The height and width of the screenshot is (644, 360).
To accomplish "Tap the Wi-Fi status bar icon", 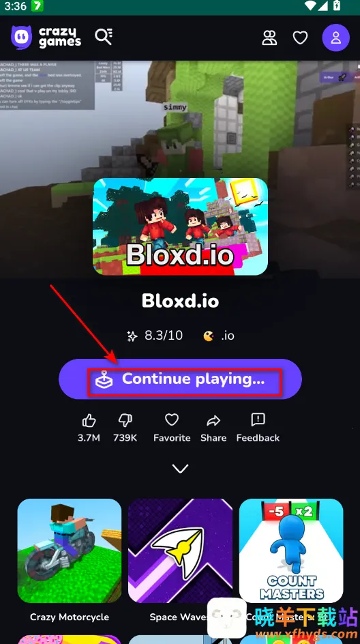I will coord(312,5).
